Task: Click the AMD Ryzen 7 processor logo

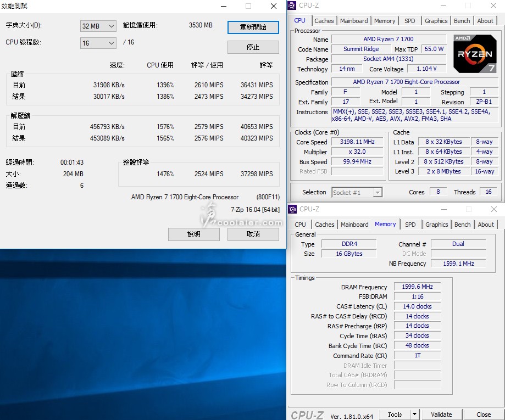Action: [x=475, y=53]
